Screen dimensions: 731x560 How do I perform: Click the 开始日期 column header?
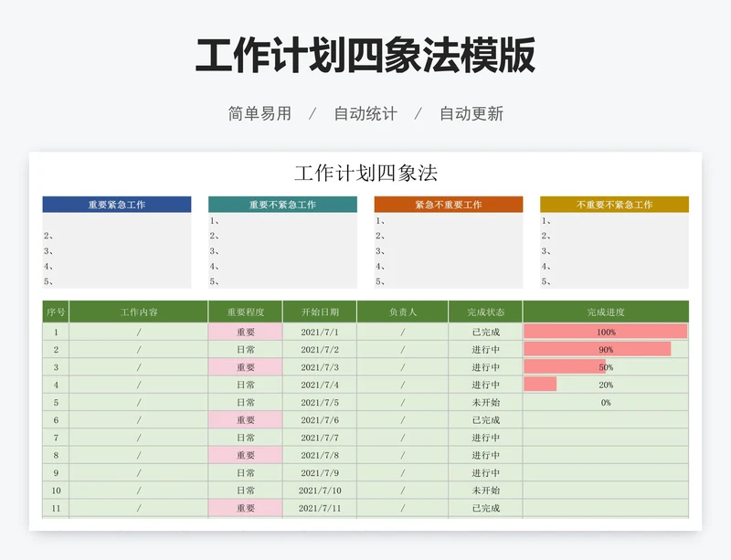click(x=320, y=312)
